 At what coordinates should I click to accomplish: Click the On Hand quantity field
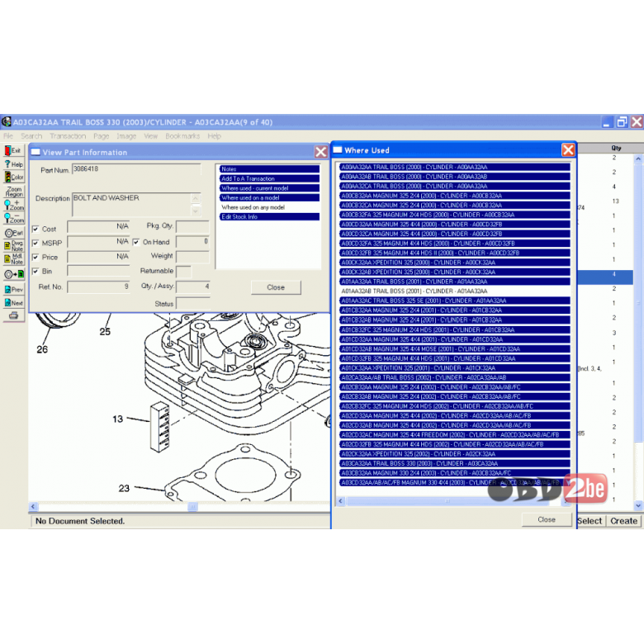(x=192, y=241)
